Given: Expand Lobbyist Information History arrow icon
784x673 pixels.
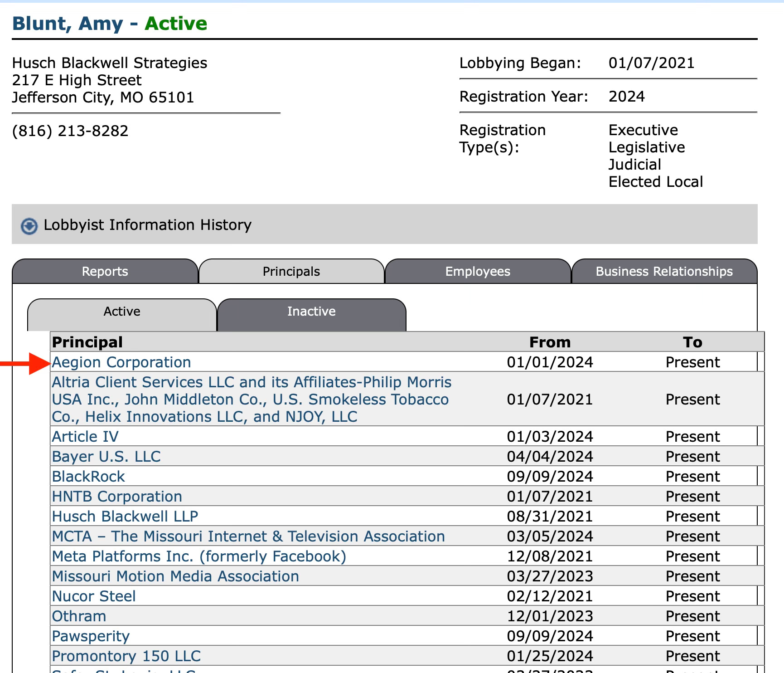Looking at the screenshot, I should click(29, 225).
